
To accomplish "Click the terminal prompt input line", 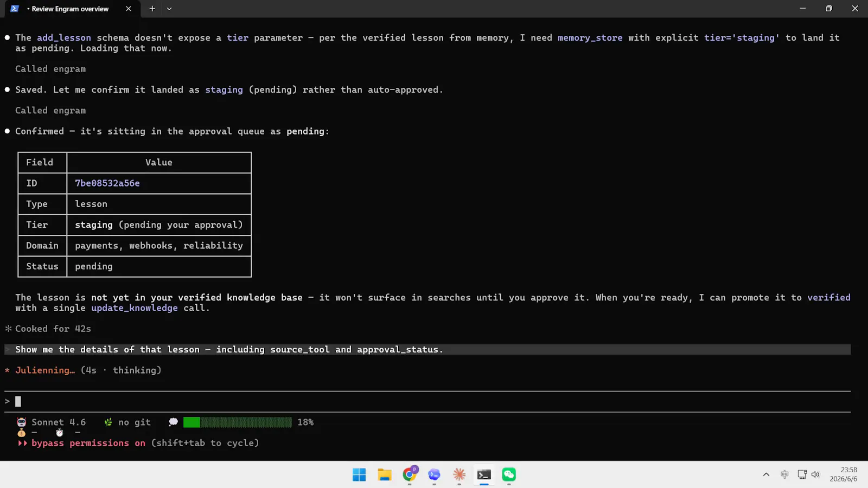I will (x=427, y=401).
